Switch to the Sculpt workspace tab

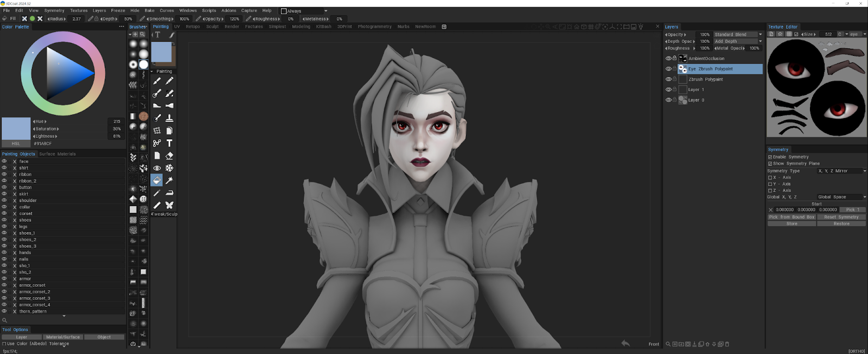tap(212, 27)
